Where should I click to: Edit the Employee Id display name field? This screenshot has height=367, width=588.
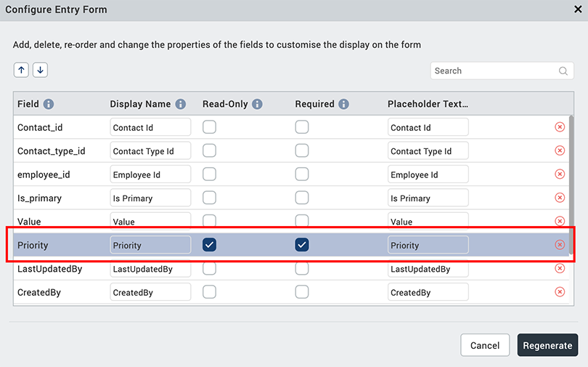(150, 174)
